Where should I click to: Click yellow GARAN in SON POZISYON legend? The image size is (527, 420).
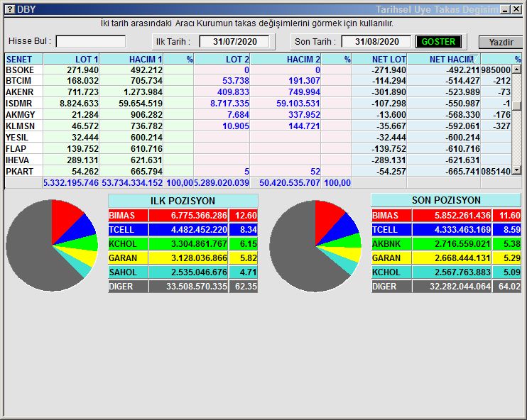tap(391, 258)
